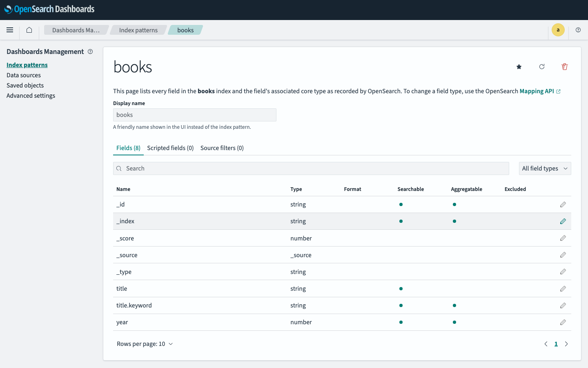
Task: Go to next page arrow
Action: (x=566, y=344)
